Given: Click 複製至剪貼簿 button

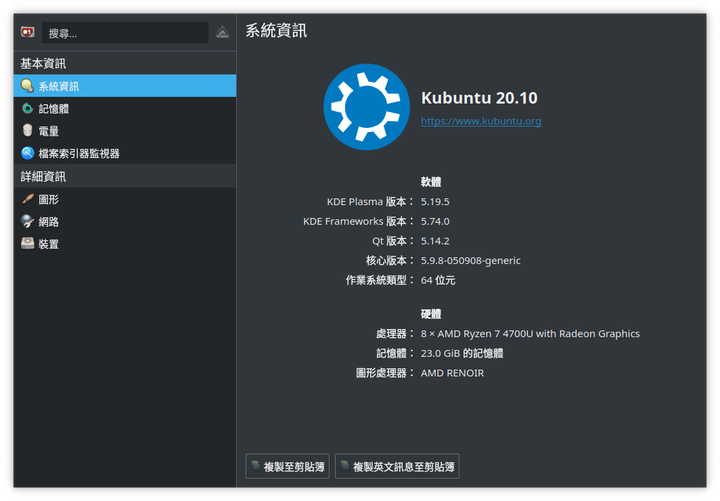Looking at the screenshot, I should click(287, 467).
